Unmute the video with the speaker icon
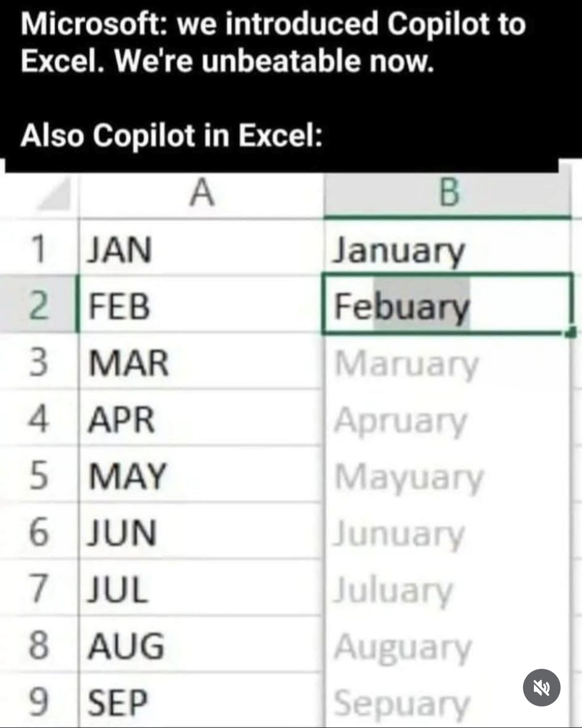 coord(541,687)
